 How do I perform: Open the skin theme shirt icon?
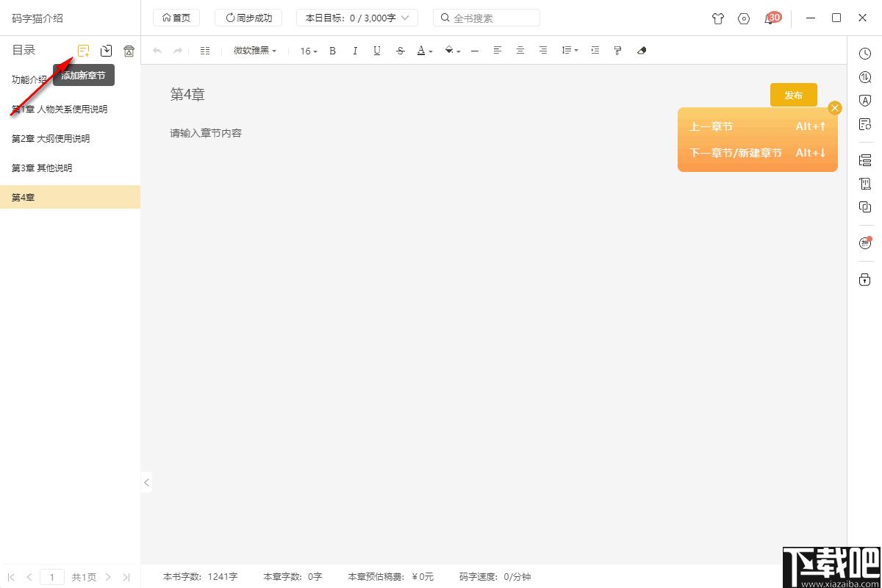(718, 18)
